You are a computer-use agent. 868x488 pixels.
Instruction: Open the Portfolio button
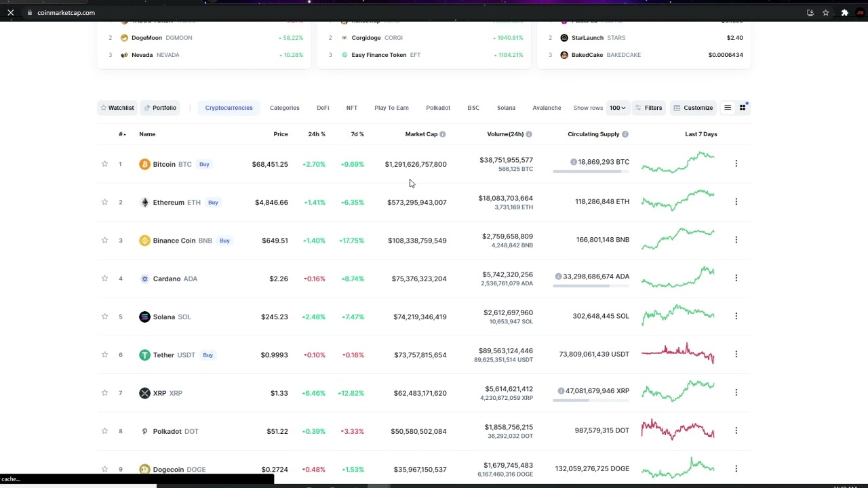click(160, 108)
